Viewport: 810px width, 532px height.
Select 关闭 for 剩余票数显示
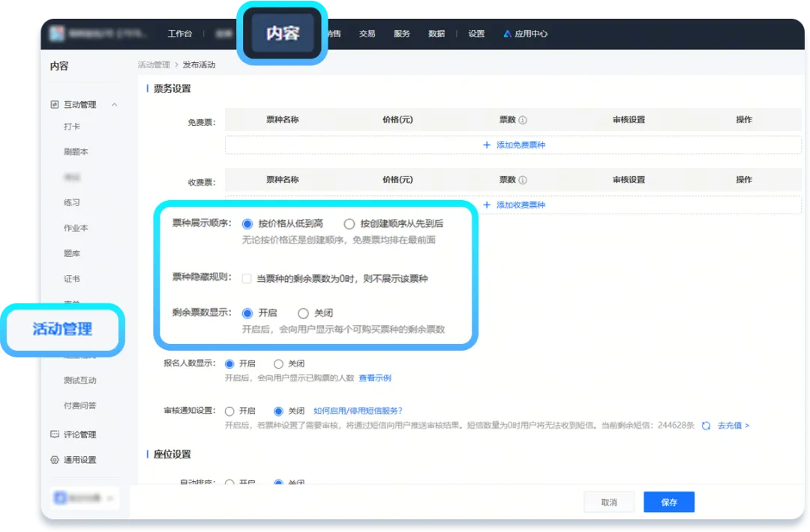[x=303, y=313]
